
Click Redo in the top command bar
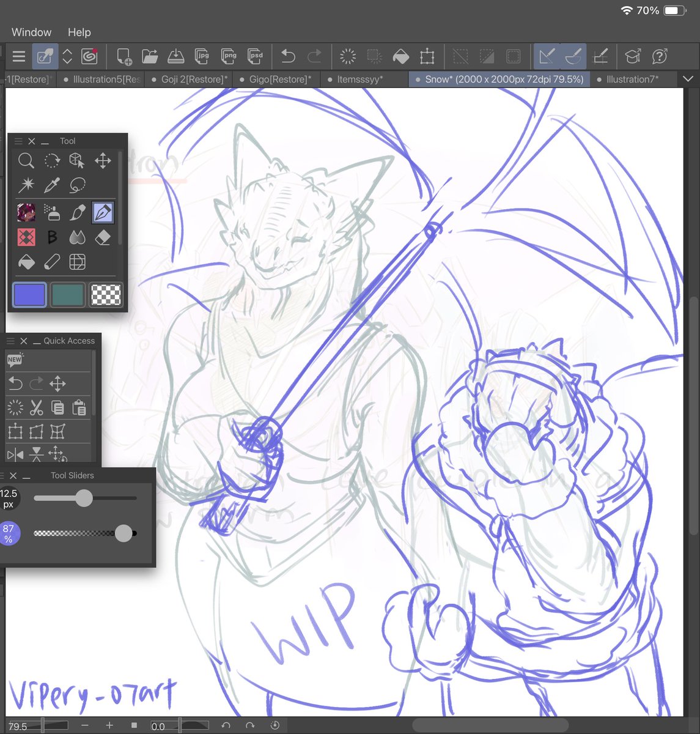[314, 57]
